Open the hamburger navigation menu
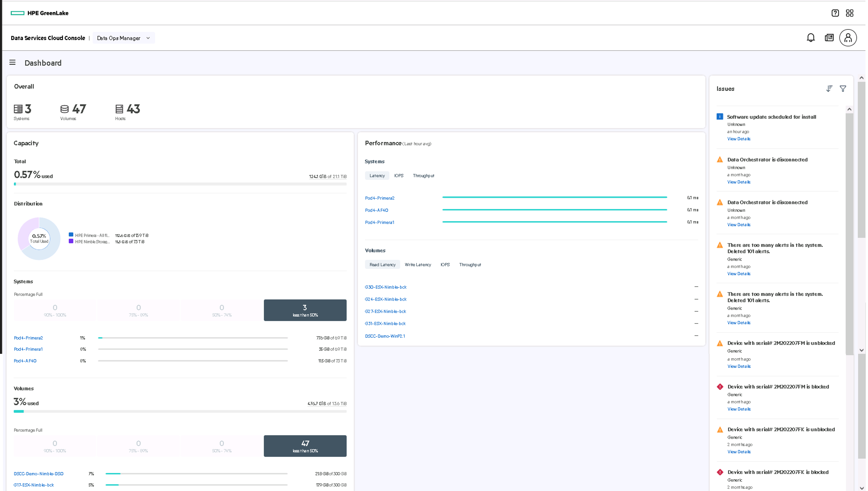 12,62
